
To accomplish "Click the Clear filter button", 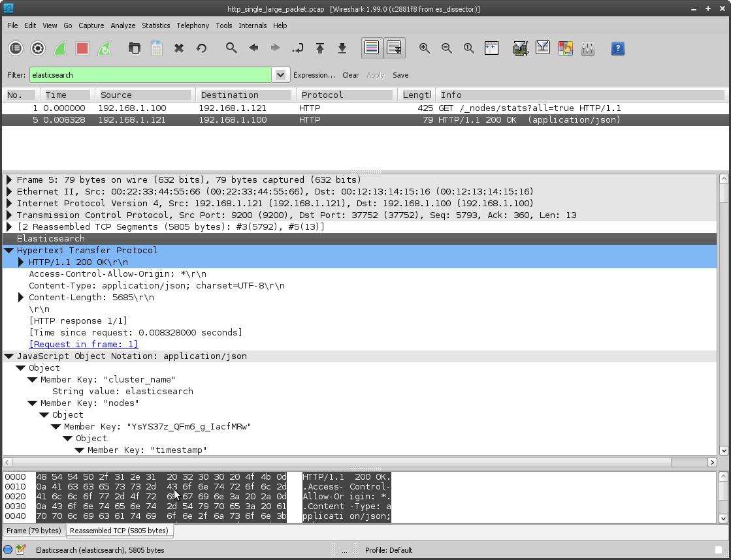I will (x=350, y=75).
